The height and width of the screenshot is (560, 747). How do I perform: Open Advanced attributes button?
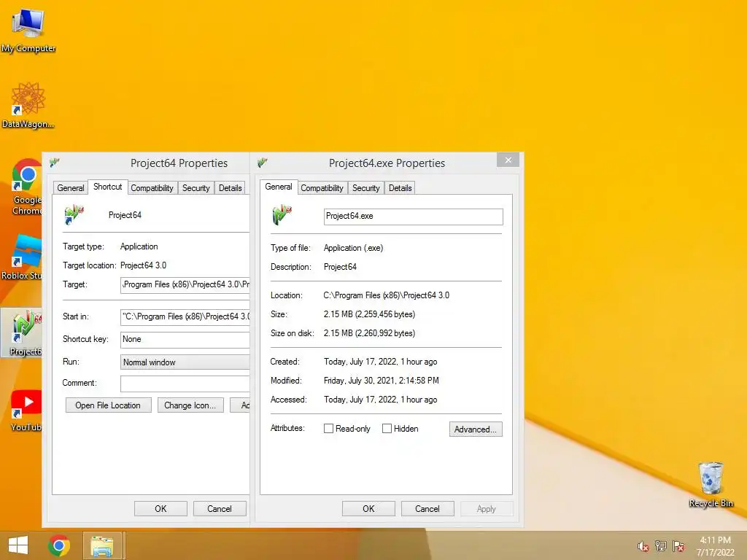476,429
